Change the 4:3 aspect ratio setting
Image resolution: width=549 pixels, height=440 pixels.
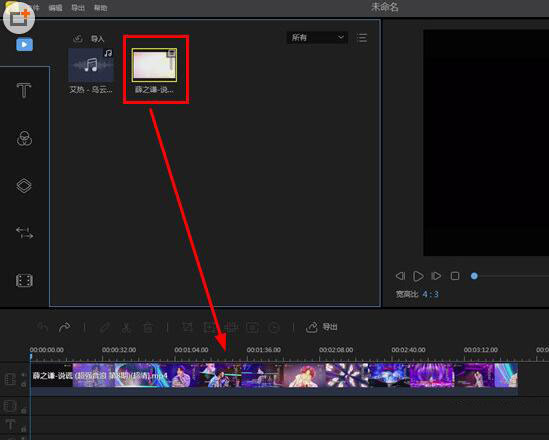pos(430,294)
